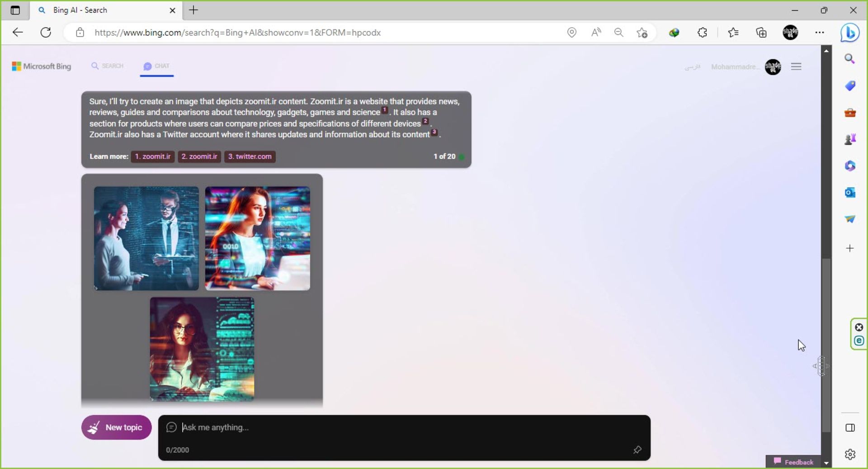The height and width of the screenshot is (469, 868).
Task: Pin the chat input box
Action: tap(637, 450)
